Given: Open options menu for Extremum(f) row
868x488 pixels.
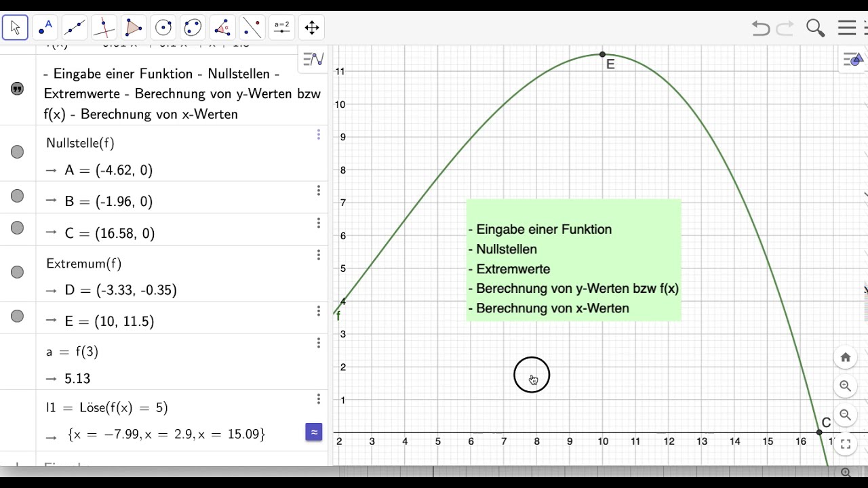Looking at the screenshot, I should 318,255.
